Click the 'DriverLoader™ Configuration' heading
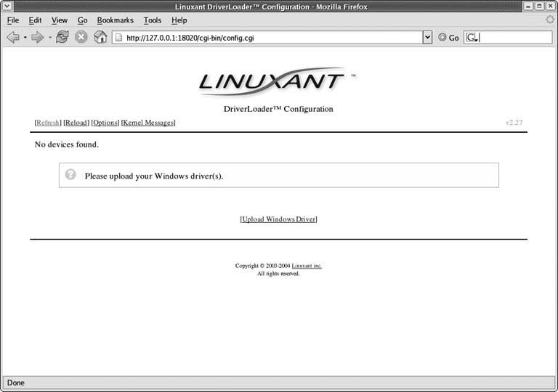The height and width of the screenshot is (392, 558). click(x=278, y=109)
